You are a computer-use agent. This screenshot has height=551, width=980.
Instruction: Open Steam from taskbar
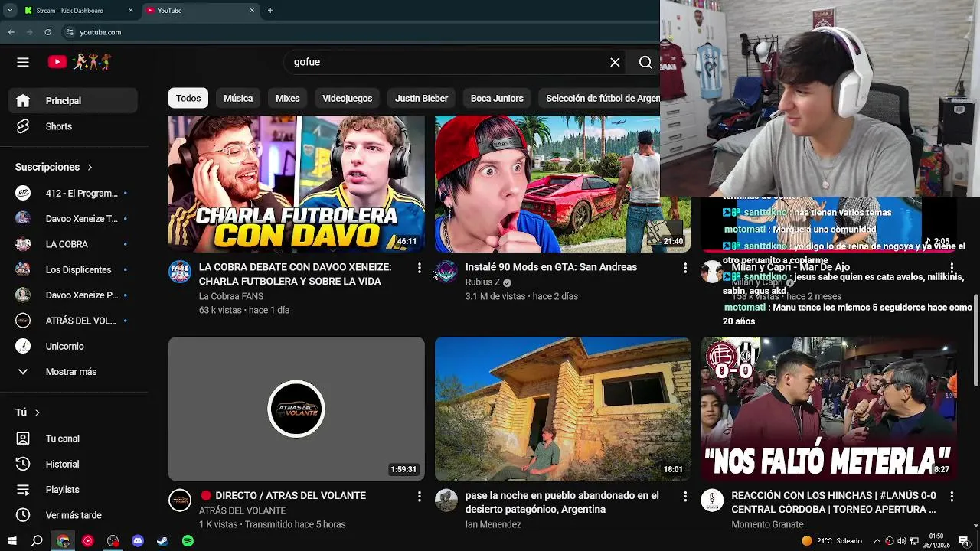pos(162,541)
